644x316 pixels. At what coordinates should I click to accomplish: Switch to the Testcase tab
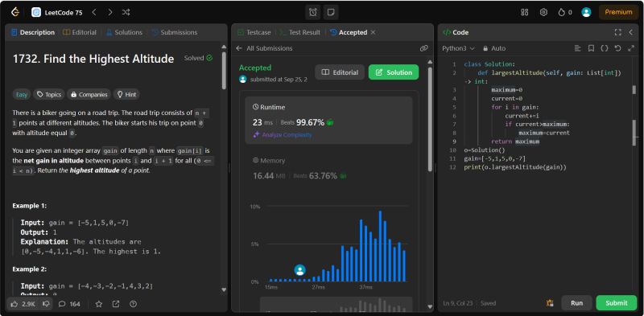(254, 32)
